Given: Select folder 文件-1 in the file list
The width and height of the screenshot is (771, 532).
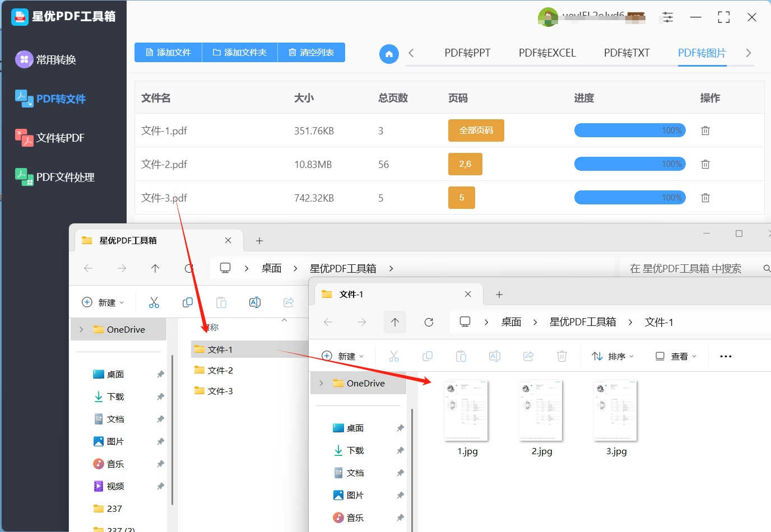Looking at the screenshot, I should 250,349.
